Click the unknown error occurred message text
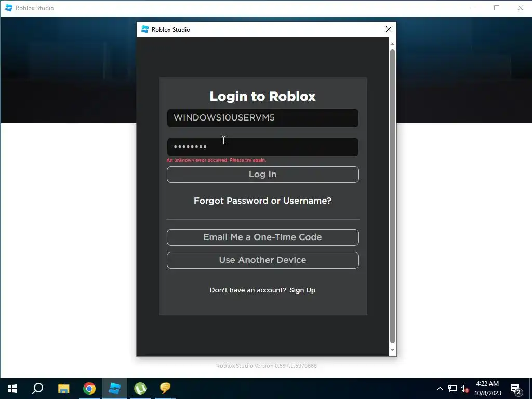Image resolution: width=532 pixels, height=399 pixels. (217, 160)
